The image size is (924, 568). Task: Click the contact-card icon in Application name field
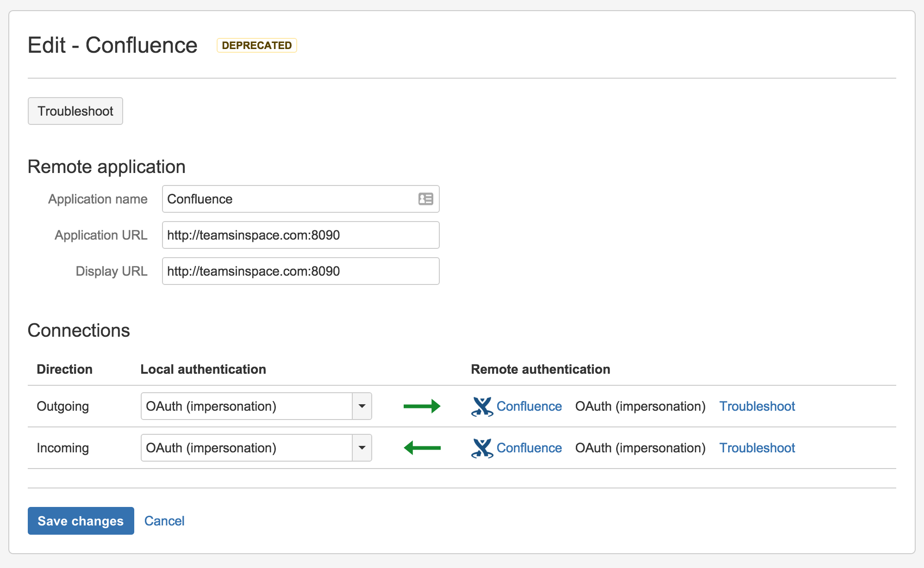pos(425,199)
